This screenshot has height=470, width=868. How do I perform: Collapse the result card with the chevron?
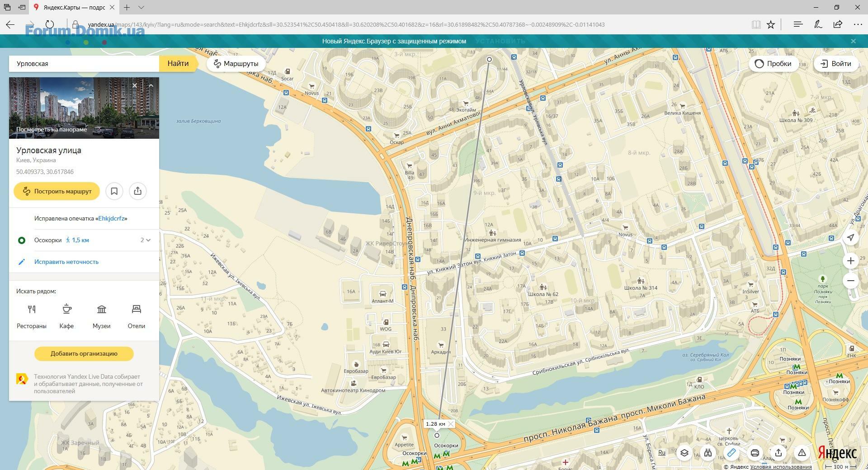tap(151, 85)
